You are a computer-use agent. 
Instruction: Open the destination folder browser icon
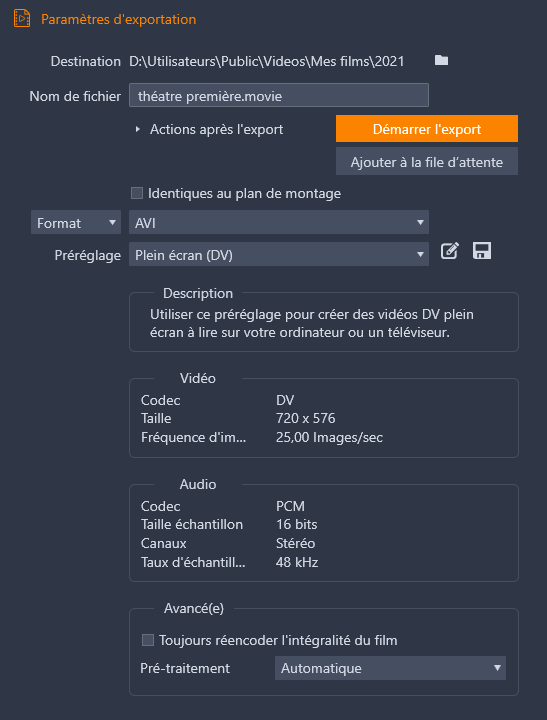click(441, 60)
